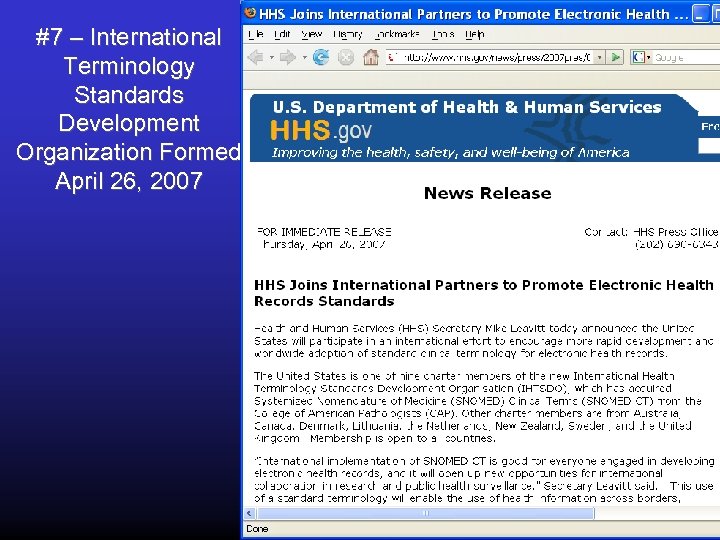Screen dimensions: 720x540
Task: Click the HHS.gov logo in the banner
Action: (x=321, y=130)
